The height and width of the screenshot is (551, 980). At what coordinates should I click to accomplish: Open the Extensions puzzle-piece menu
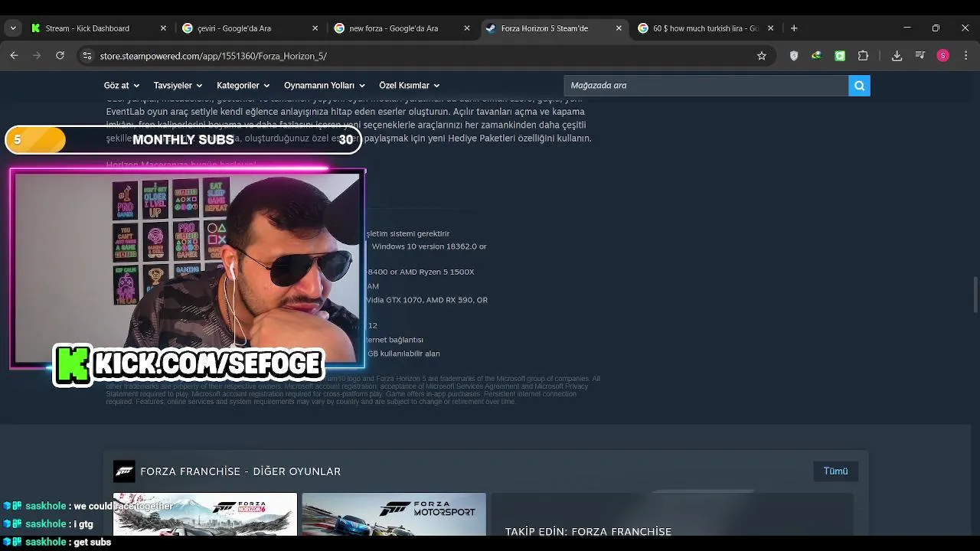(864, 55)
